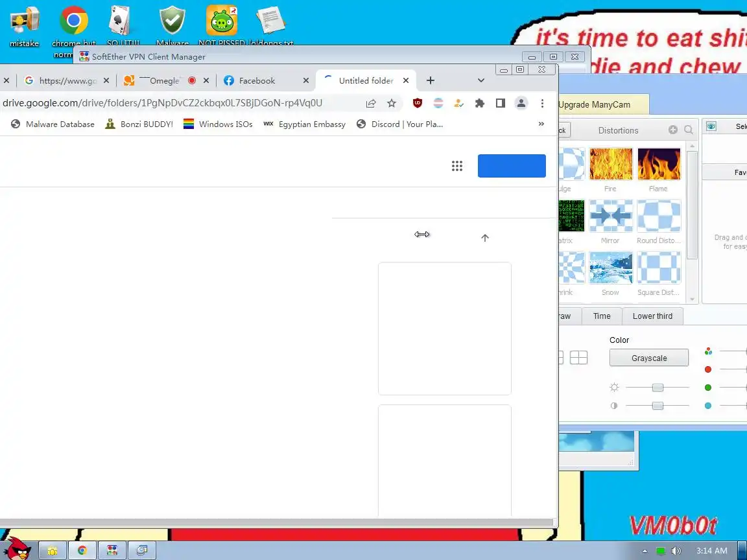
Task: Switch to the Lower third tab in ManyCam
Action: (x=652, y=316)
